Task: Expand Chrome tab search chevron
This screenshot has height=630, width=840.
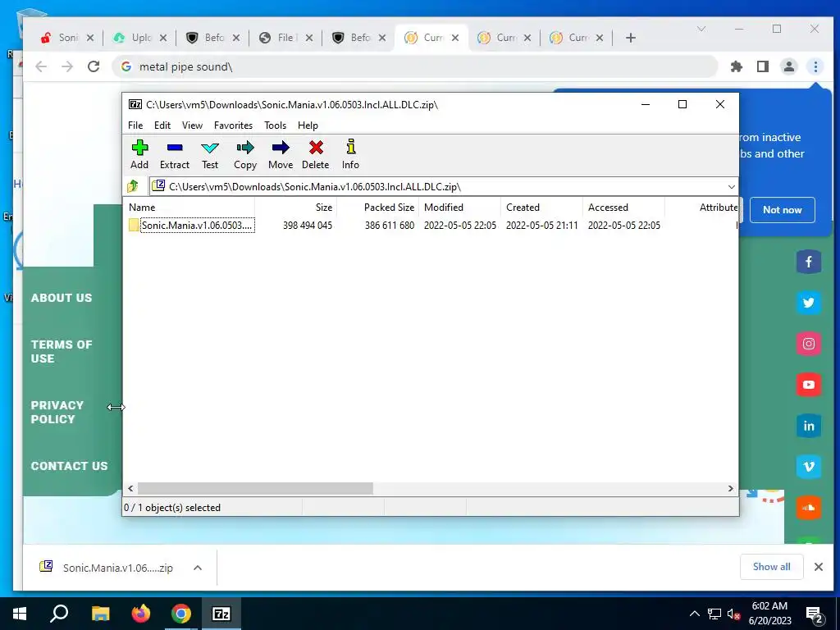Action: coord(701,29)
